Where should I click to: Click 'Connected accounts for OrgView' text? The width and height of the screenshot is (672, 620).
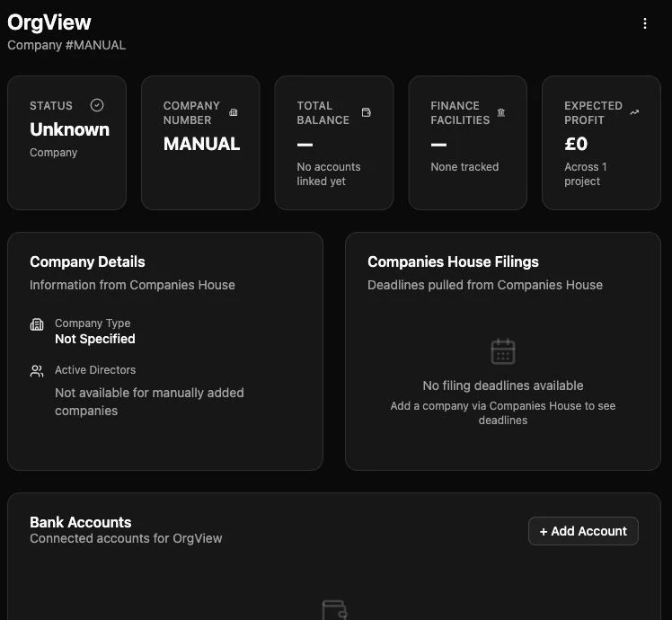point(126,538)
